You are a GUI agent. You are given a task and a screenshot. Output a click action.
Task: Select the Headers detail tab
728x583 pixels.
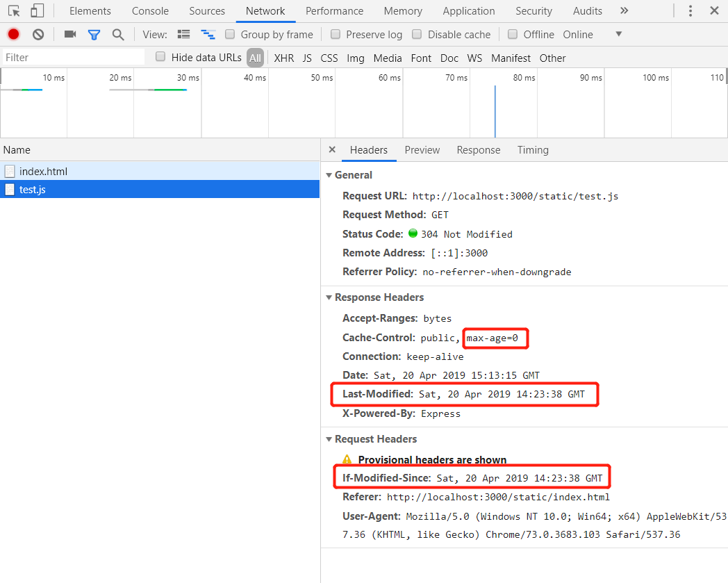click(369, 150)
